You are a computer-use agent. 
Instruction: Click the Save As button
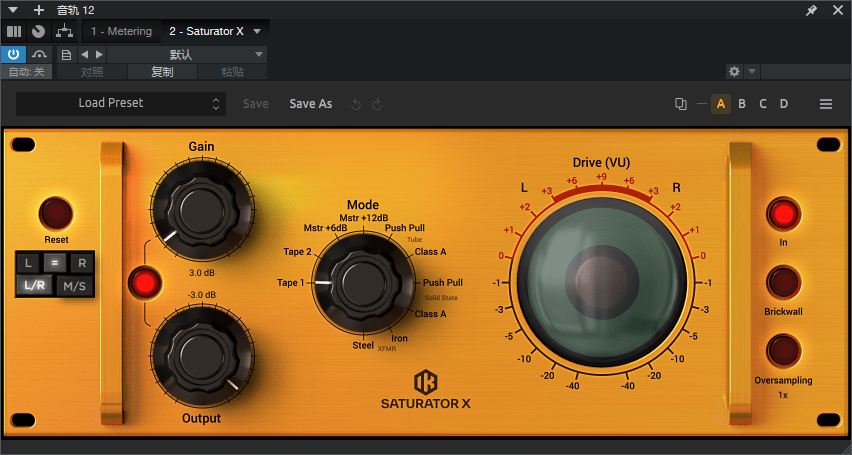(x=311, y=104)
